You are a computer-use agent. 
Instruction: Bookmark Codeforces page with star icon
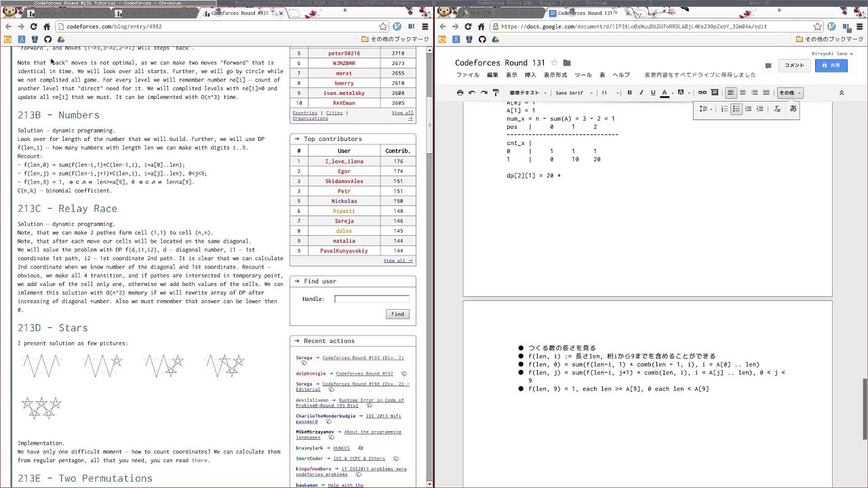pos(383,26)
